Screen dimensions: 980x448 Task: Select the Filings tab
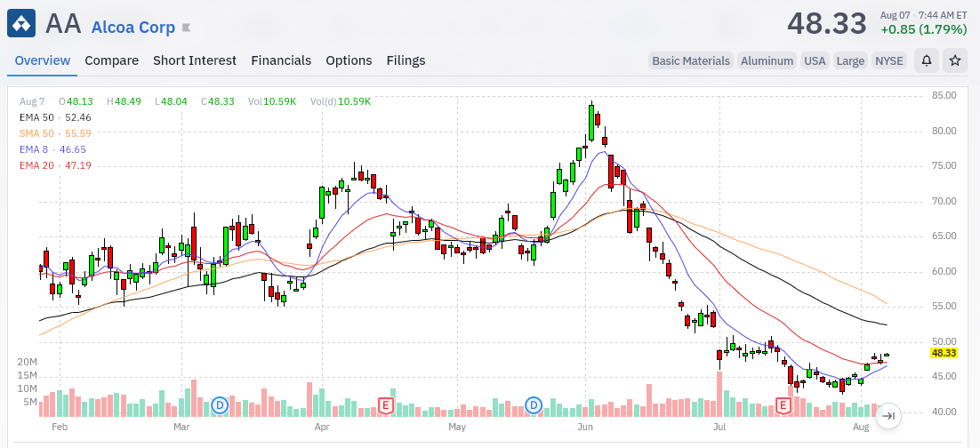tap(406, 60)
